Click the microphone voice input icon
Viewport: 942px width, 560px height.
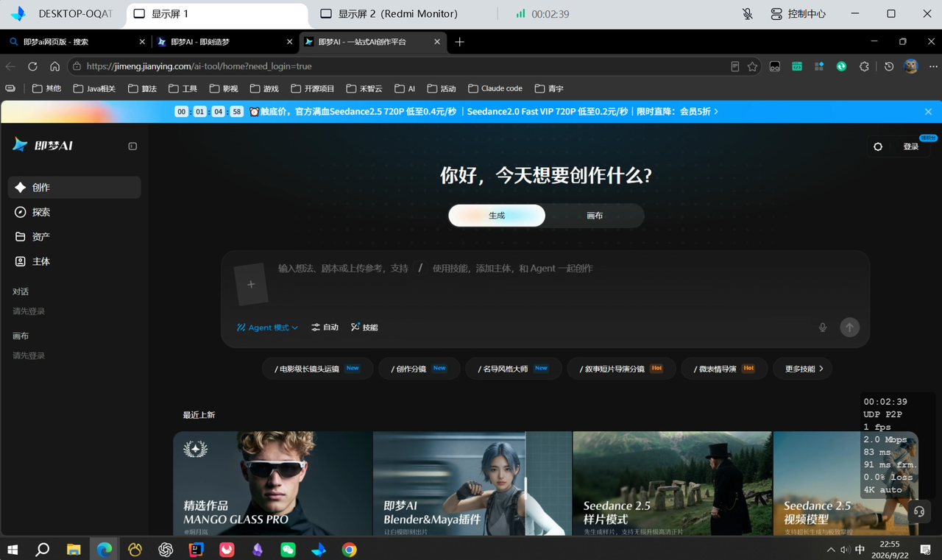pos(823,327)
